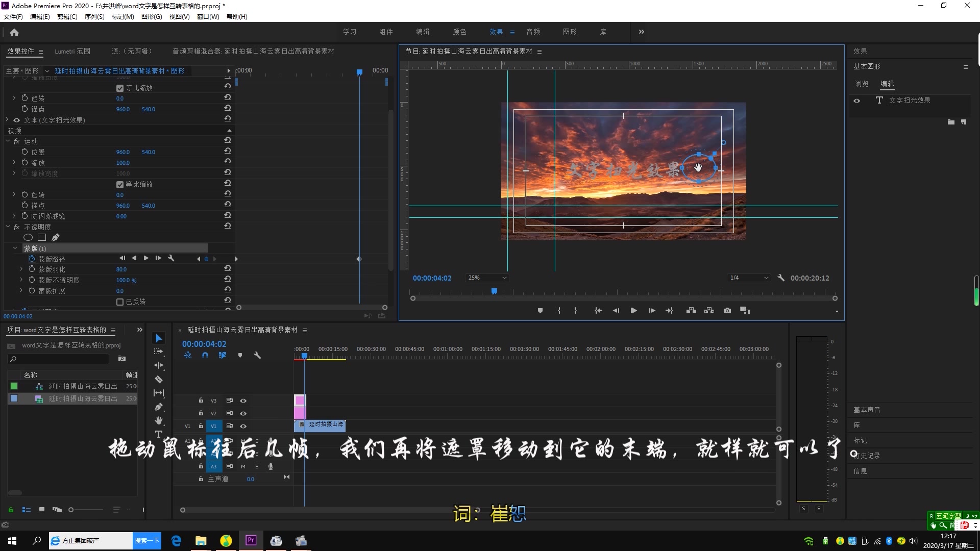The width and height of the screenshot is (980, 551).
Task: Create an ellipse mask on 不透明度
Action: coord(28,237)
